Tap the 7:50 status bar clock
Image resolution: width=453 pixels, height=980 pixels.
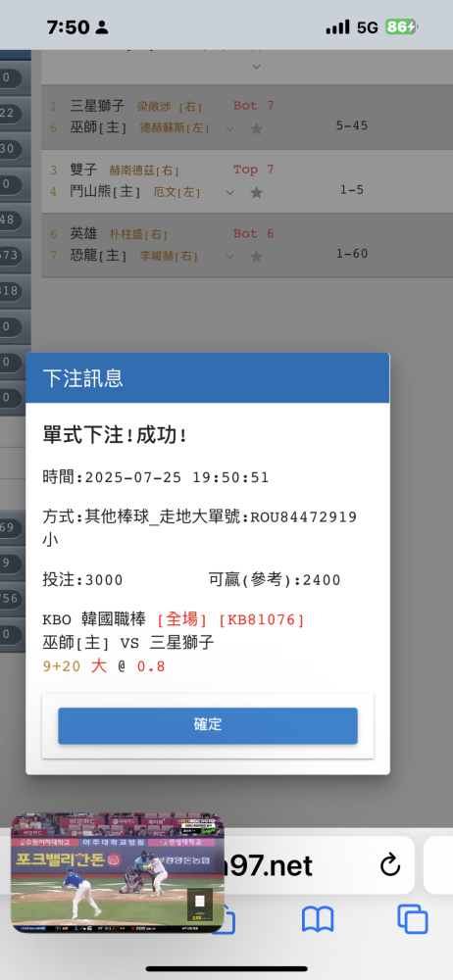point(69,26)
